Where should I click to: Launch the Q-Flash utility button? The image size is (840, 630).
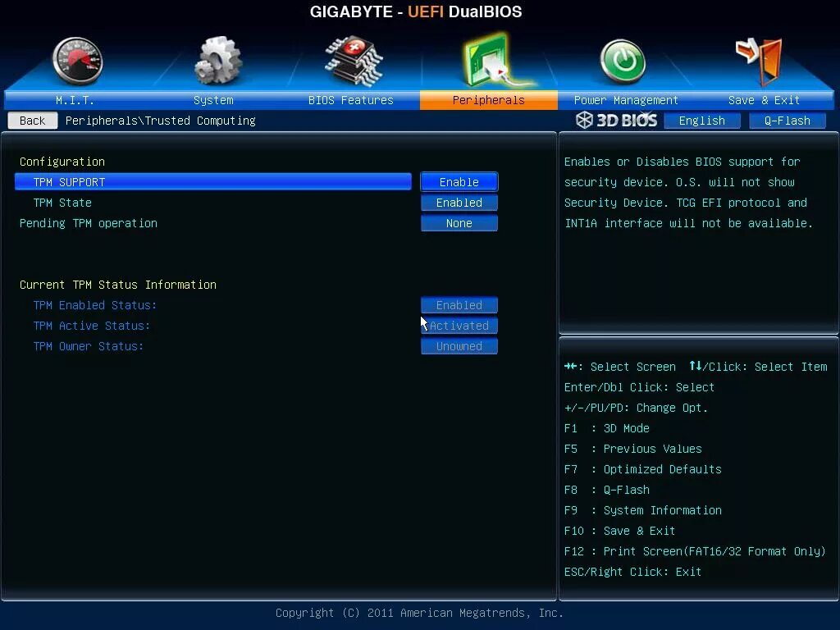(x=787, y=121)
